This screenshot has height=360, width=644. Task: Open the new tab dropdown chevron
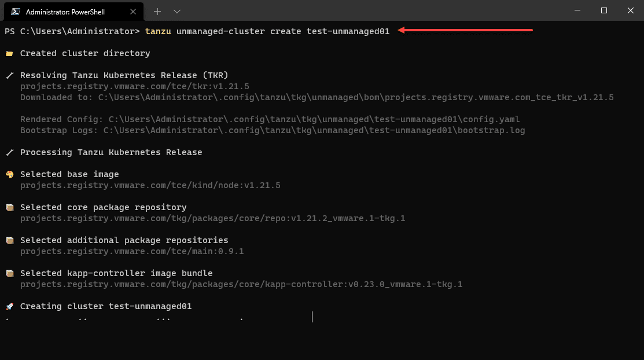177,11
